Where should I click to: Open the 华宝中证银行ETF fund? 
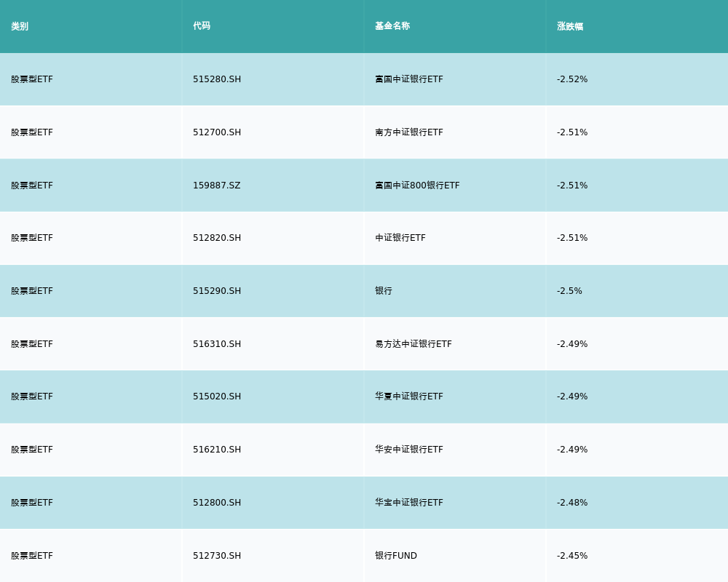(409, 503)
